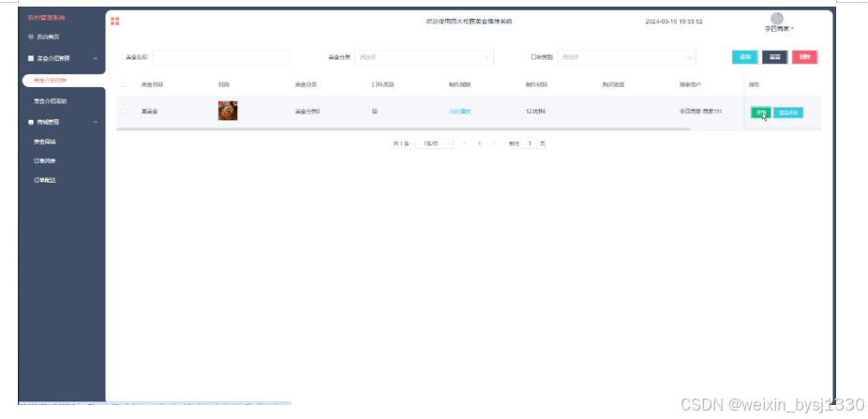Click the 商家用户 column header
The image size is (868, 419).
(690, 84)
